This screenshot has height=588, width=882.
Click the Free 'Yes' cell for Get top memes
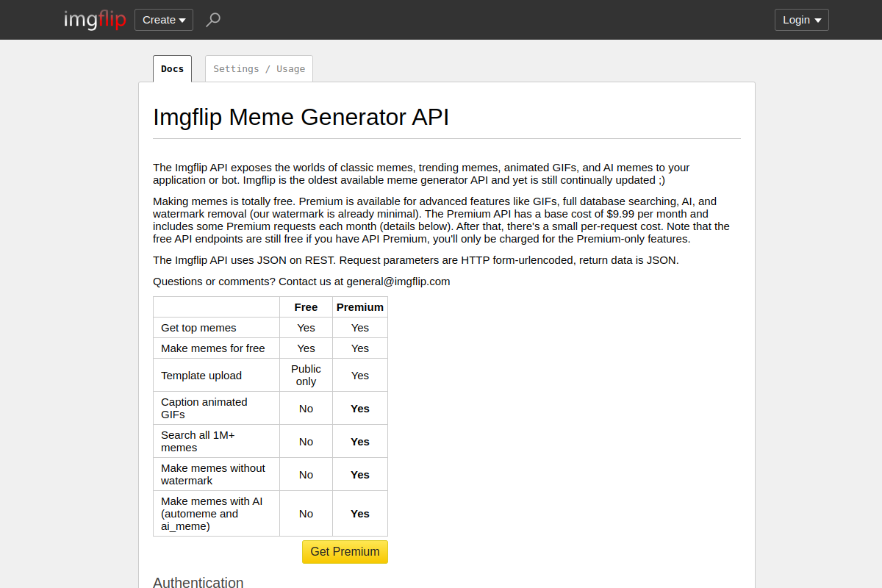306,328
